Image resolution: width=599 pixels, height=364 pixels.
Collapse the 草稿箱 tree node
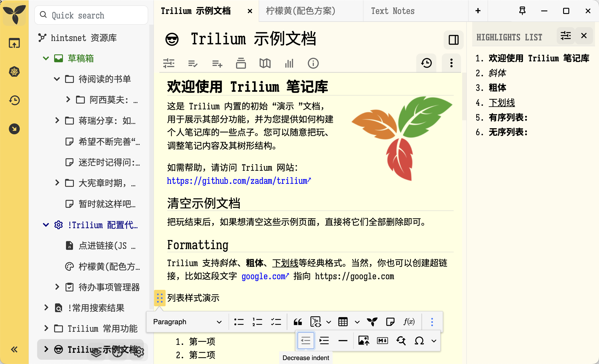tap(46, 58)
